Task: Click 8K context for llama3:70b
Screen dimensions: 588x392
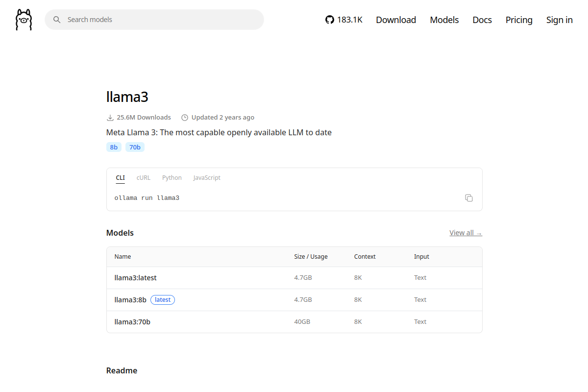Action: click(358, 322)
